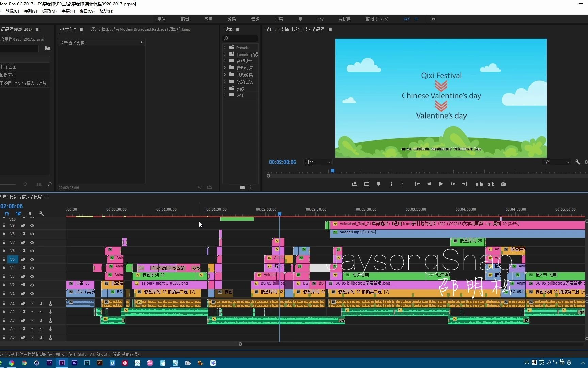Solo audio track A2

(x=41, y=312)
